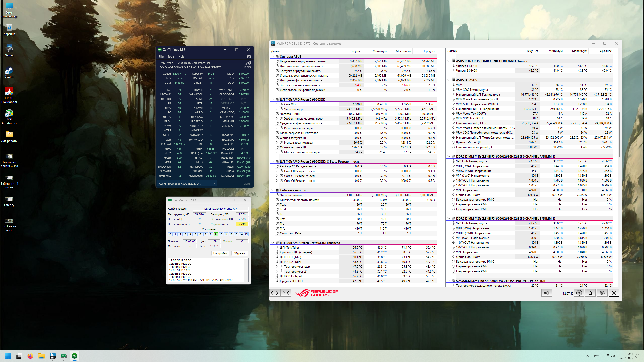
Task: Click TestMem5 state cell number 9
Action: 216,234
